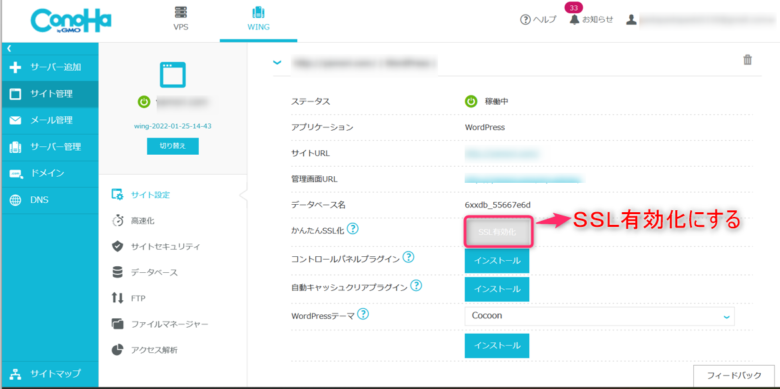The height and width of the screenshot is (389, 780).
Task: Open the blurred サイトURL link
Action: 502,153
